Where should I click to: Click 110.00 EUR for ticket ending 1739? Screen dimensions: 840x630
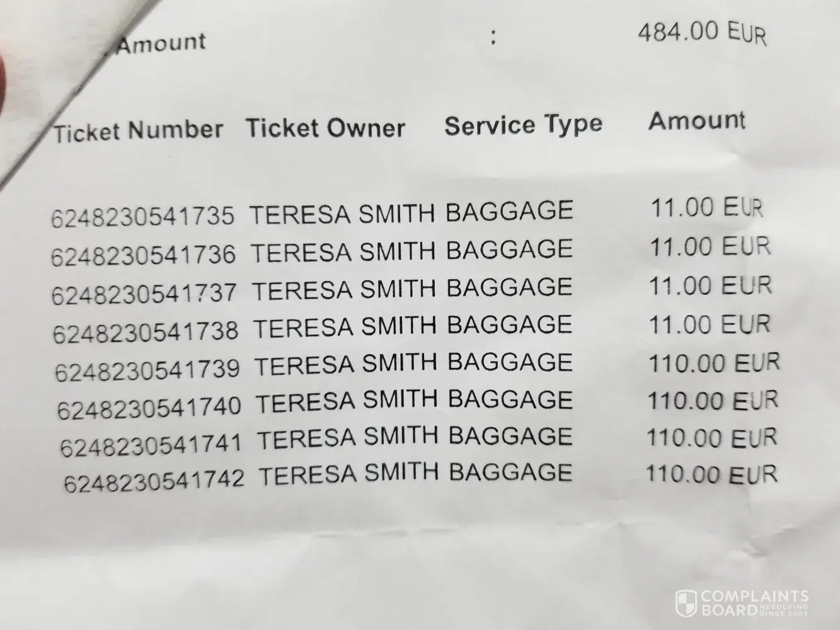[x=714, y=363]
